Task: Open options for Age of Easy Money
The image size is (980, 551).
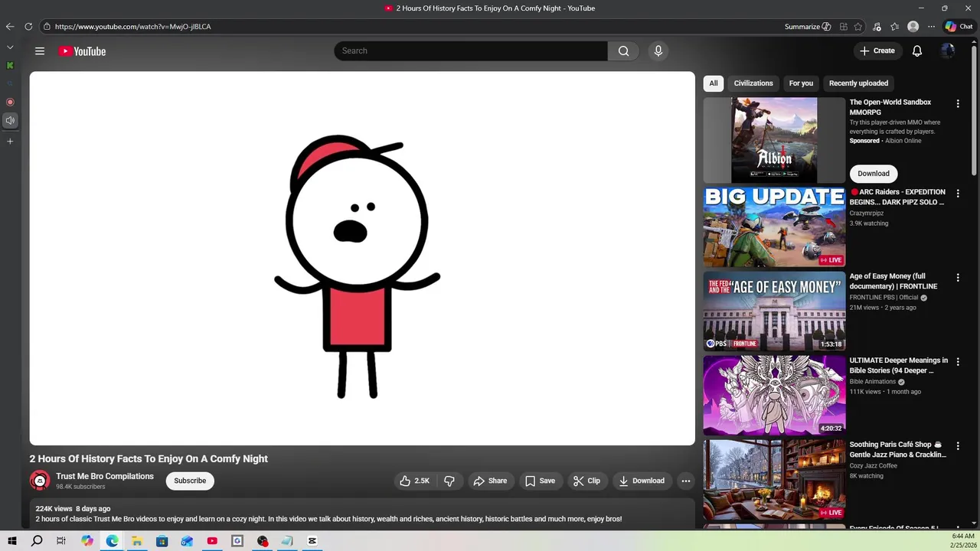Action: tap(958, 278)
